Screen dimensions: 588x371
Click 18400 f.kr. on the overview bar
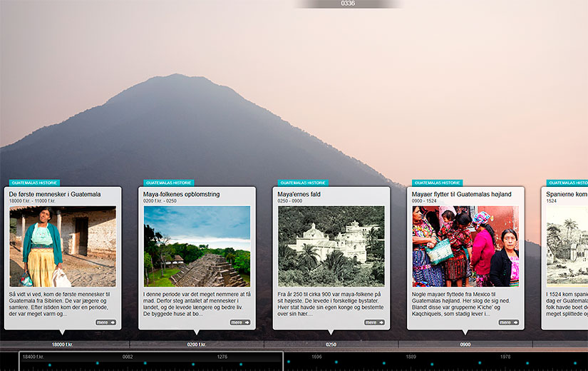33,357
